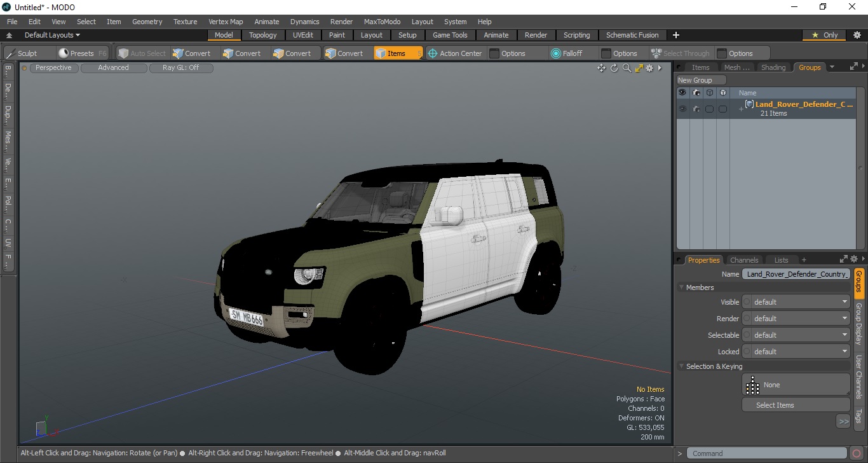Screen dimensions: 868x463
Task: Click the Select Through button
Action: (681, 53)
